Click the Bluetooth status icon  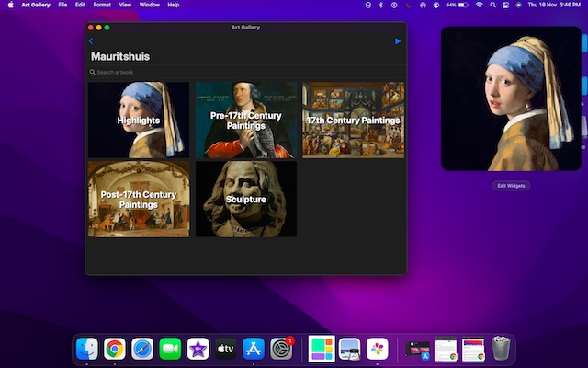pos(381,5)
